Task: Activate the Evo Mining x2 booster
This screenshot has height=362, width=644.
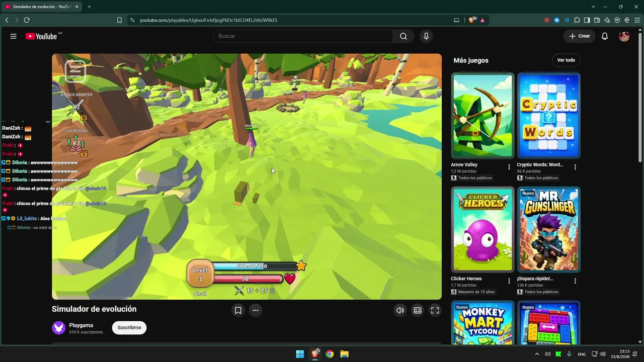Action: pyautogui.click(x=76, y=144)
